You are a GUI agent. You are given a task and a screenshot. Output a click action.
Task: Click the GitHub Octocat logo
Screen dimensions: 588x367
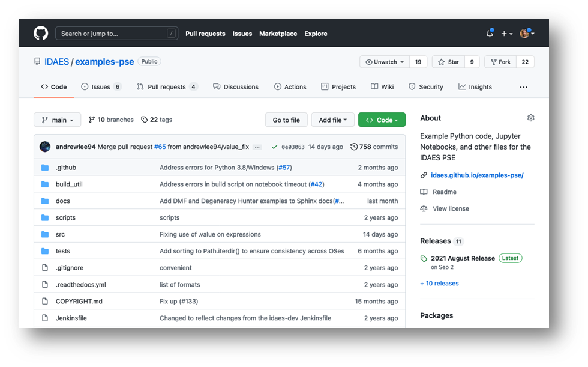pos(41,34)
